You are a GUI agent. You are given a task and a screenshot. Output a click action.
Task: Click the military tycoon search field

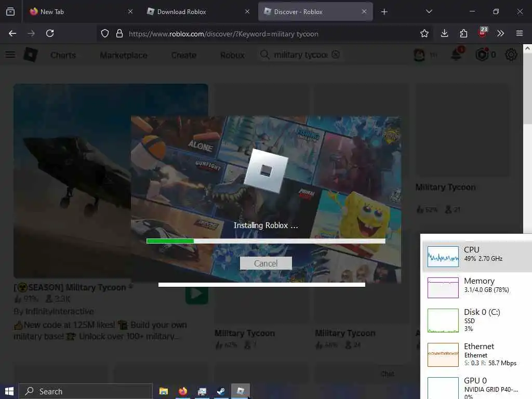point(301,55)
